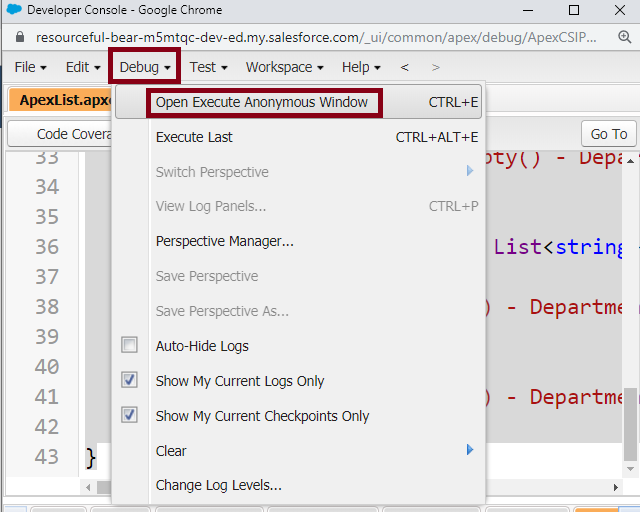Choose Execute Last menu entry
The image size is (640, 512).
pyautogui.click(x=298, y=137)
